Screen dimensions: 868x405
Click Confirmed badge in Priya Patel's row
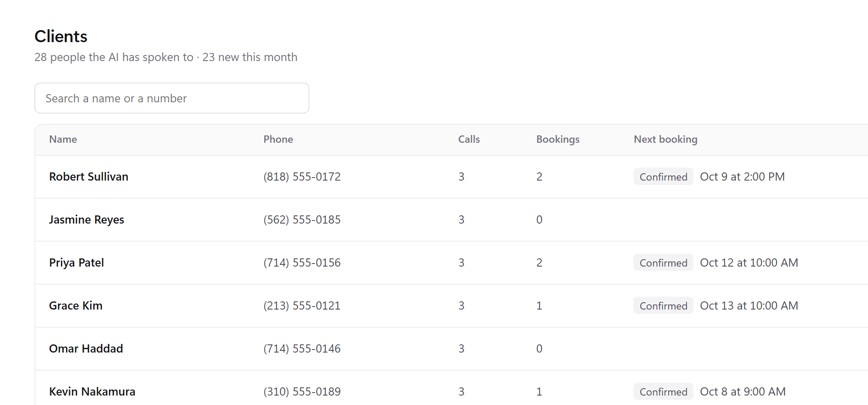pyautogui.click(x=663, y=263)
